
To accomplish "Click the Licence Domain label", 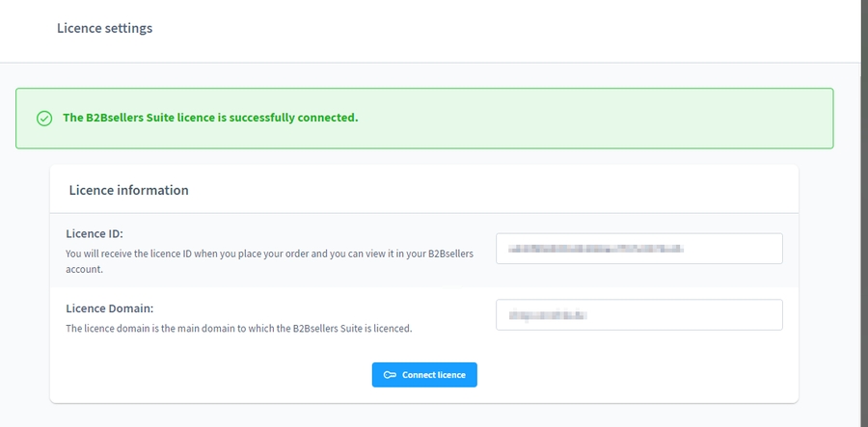I will (110, 308).
